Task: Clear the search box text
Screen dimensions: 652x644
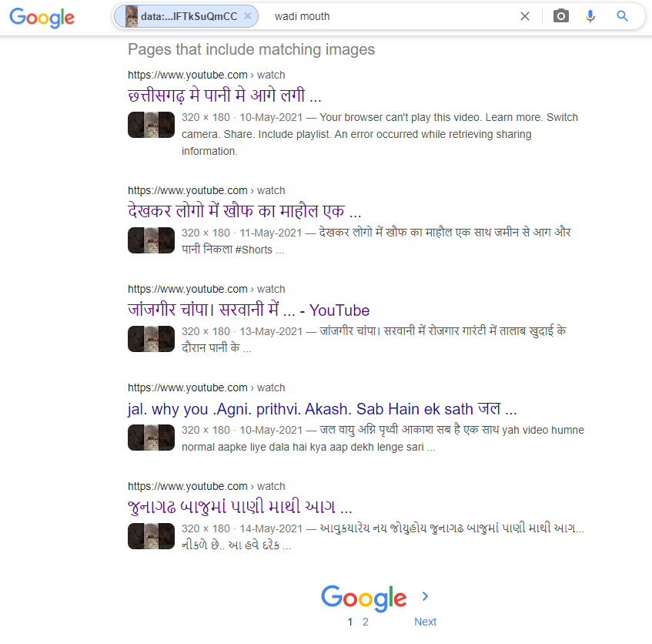Action: point(525,16)
